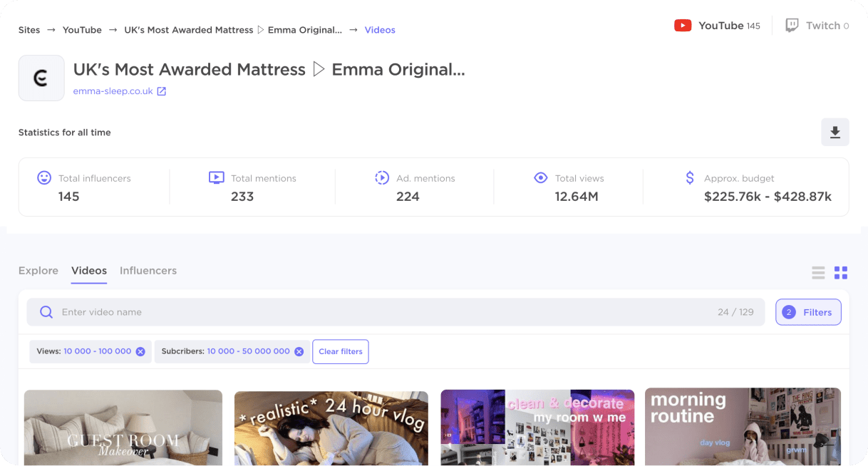
Task: Click the search magnifier icon
Action: (46, 312)
